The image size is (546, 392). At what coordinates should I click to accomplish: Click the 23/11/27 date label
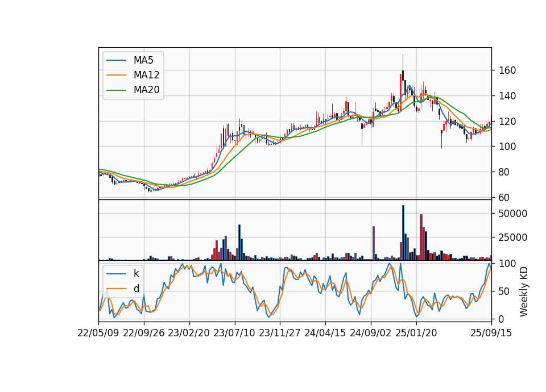coord(280,333)
